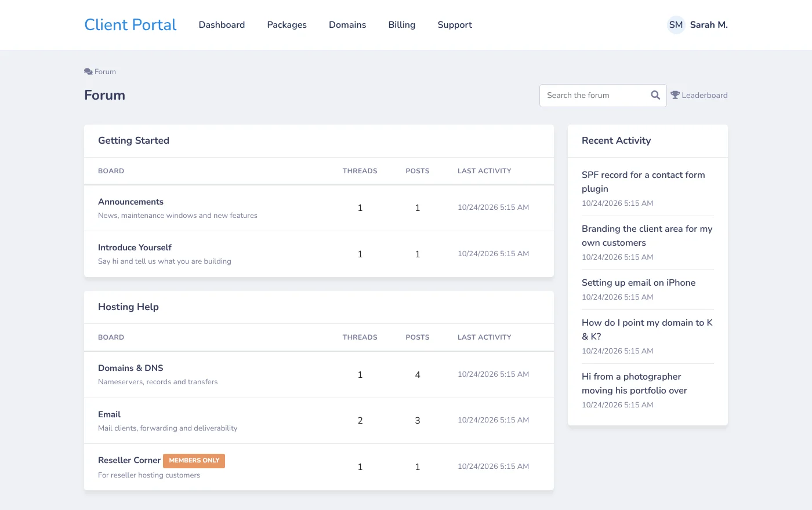Image resolution: width=812 pixels, height=510 pixels.
Task: Click the Reseller Corner last activity timestamp
Action: [x=493, y=467]
